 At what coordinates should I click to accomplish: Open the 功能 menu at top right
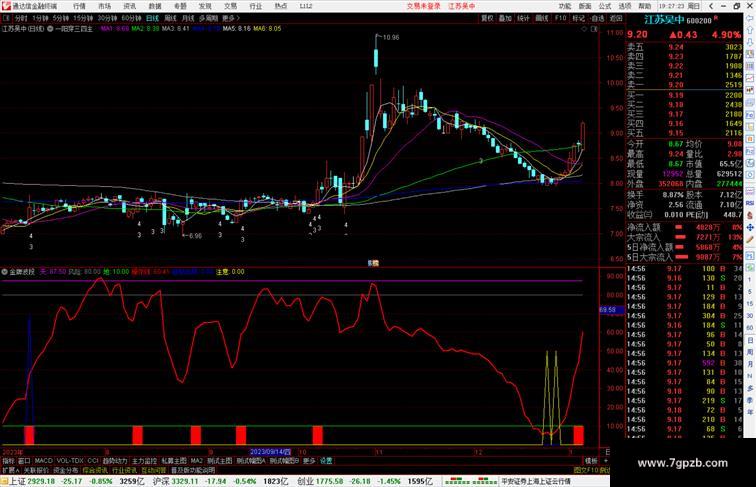pos(565,6)
